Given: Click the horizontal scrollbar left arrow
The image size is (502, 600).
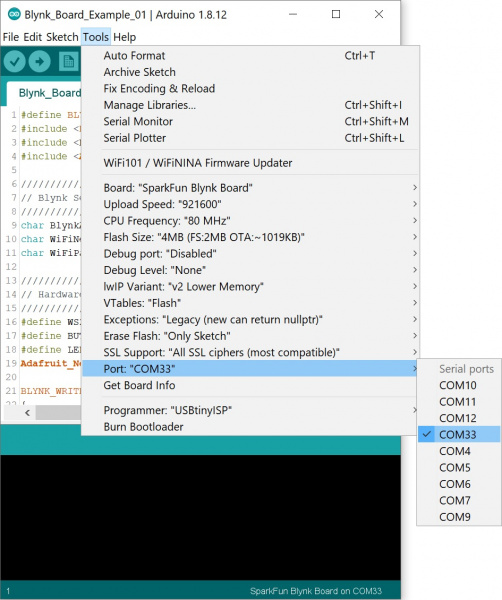Looking at the screenshot, I should (27, 412).
